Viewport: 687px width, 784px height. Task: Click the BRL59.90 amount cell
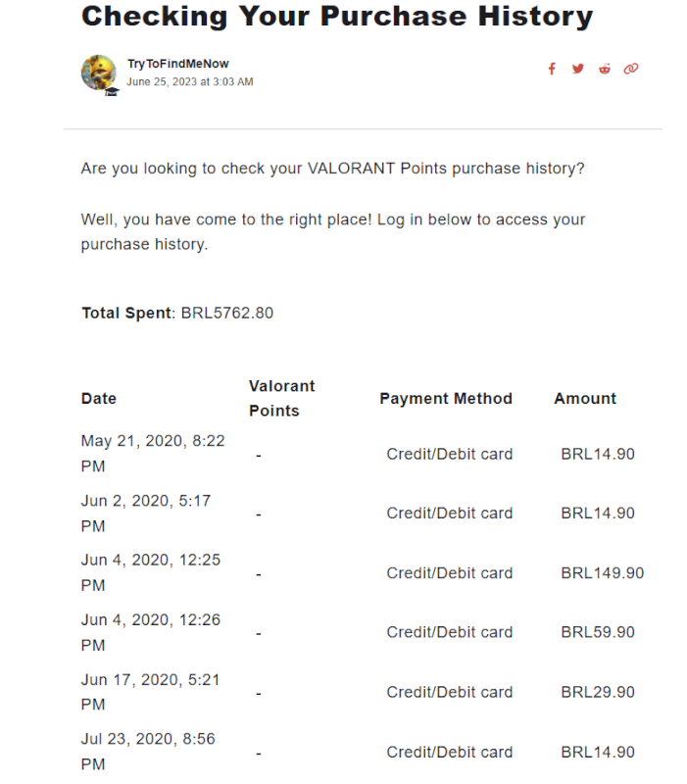598,633
